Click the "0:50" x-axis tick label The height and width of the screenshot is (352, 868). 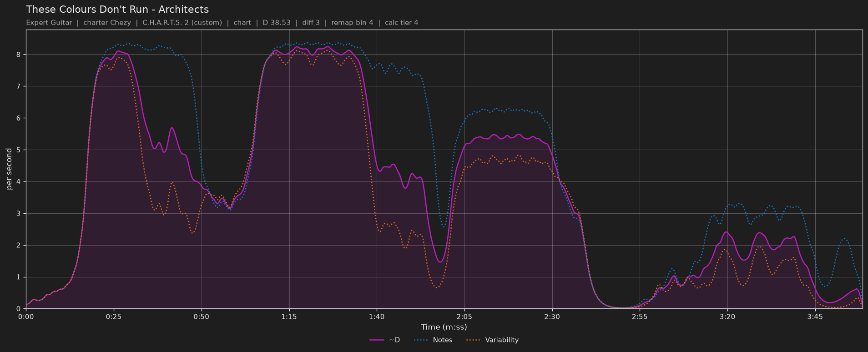click(x=202, y=317)
